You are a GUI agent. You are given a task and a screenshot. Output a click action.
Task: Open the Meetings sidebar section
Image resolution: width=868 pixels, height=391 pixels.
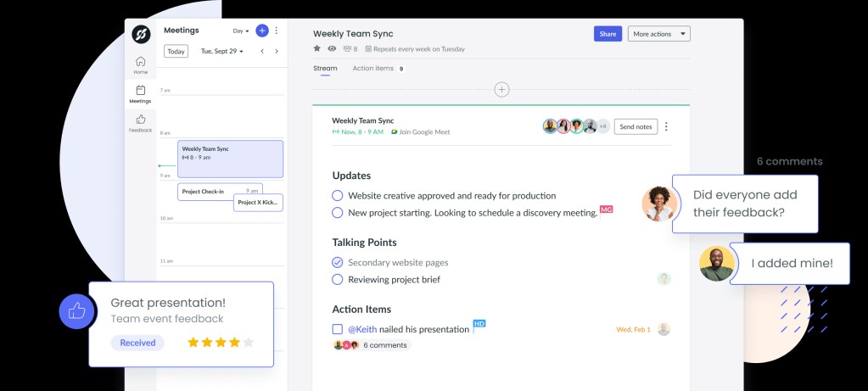point(141,94)
